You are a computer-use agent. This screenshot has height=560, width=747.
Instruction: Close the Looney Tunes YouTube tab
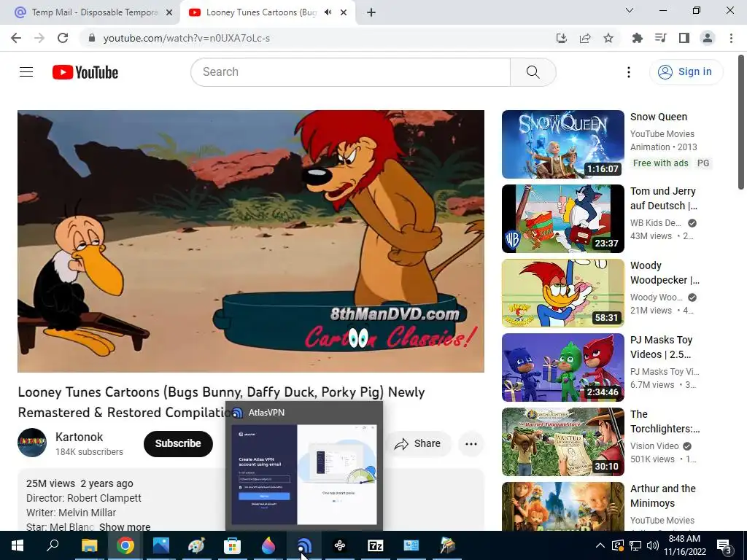pyautogui.click(x=344, y=12)
